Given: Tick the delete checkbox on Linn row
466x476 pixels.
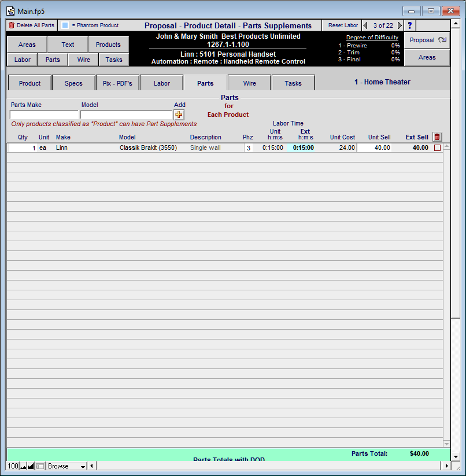Looking at the screenshot, I should pyautogui.click(x=437, y=148).
